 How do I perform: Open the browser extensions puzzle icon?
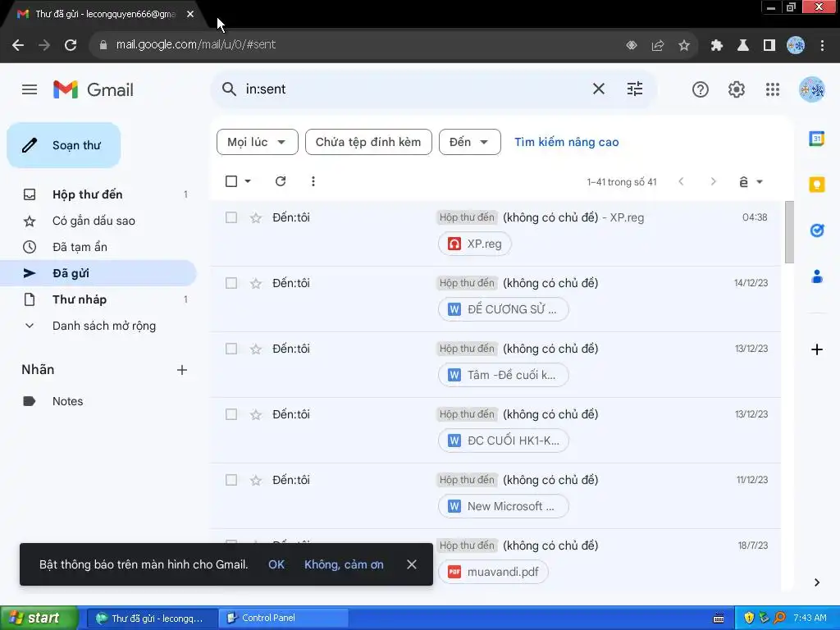[x=717, y=46]
